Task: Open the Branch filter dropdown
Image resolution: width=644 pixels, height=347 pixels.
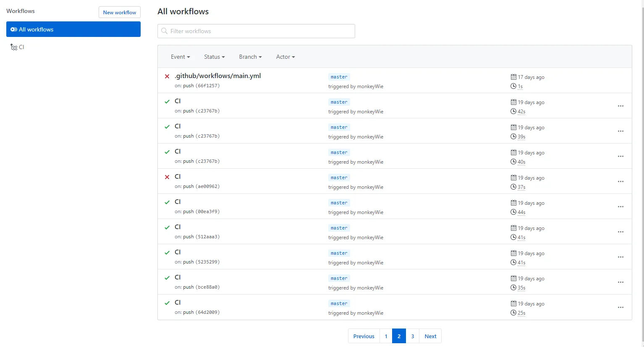Action: (x=250, y=57)
